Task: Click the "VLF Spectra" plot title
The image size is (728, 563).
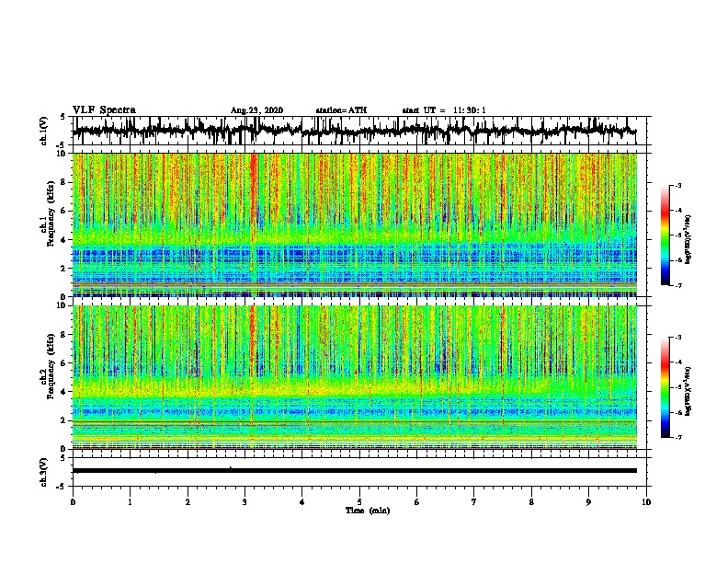Action: pyautogui.click(x=104, y=110)
